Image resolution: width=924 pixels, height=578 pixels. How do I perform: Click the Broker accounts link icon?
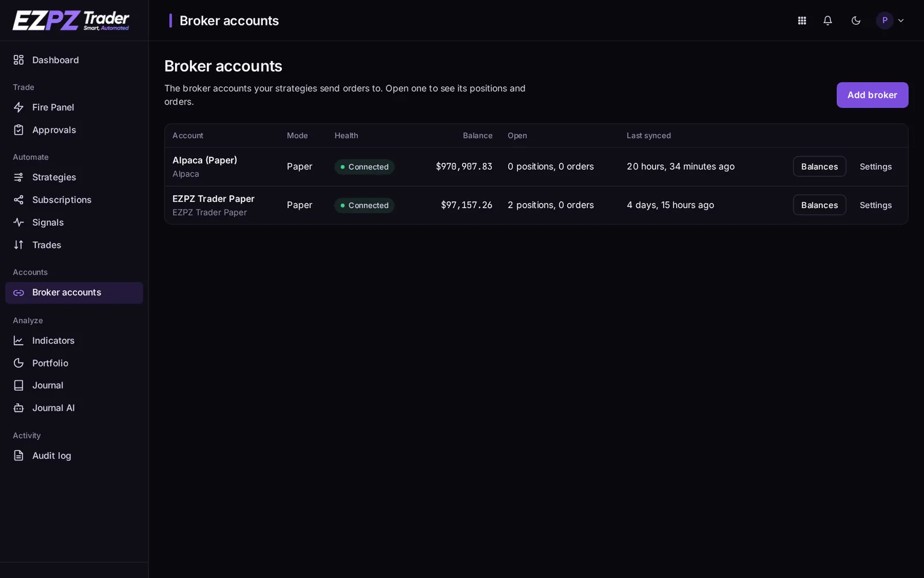18,293
